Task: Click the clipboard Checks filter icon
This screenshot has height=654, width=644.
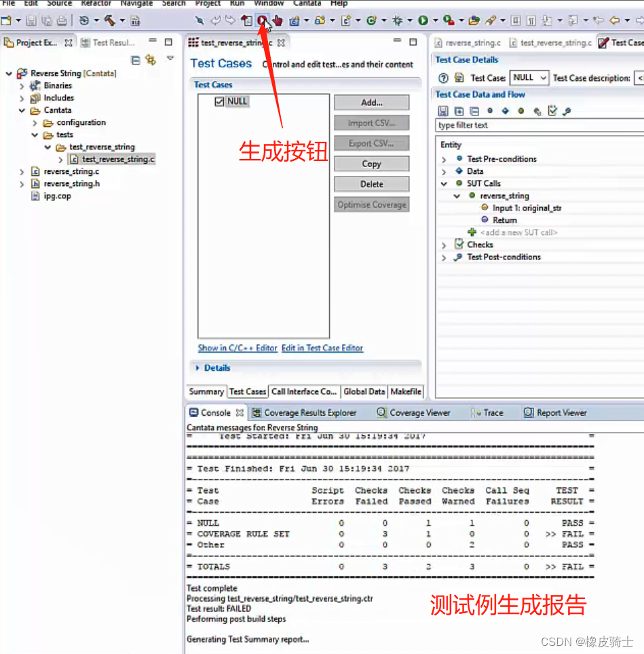Action: click(x=552, y=111)
